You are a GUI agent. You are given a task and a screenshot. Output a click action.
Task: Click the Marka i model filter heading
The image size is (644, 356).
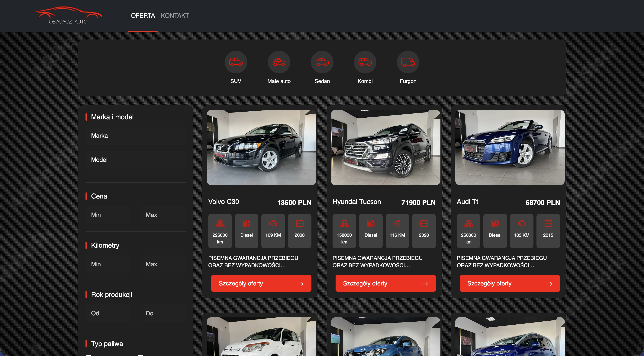(112, 117)
